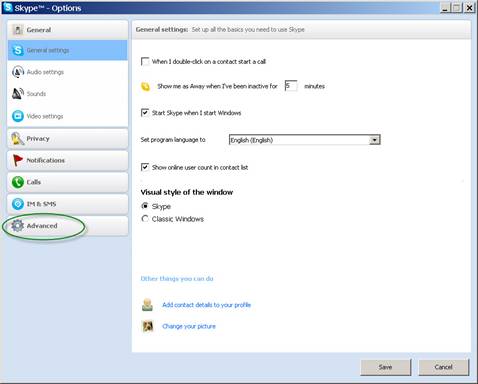Viewport: 478px width, 384px height.
Task: Close the Skype Options window
Action: tap(469, 8)
